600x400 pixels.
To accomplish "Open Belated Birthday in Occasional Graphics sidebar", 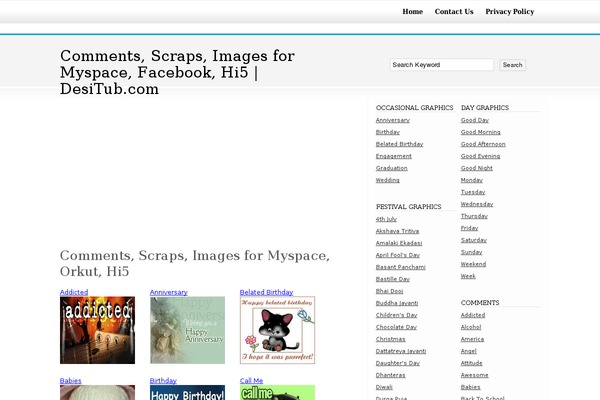I will coord(399,144).
